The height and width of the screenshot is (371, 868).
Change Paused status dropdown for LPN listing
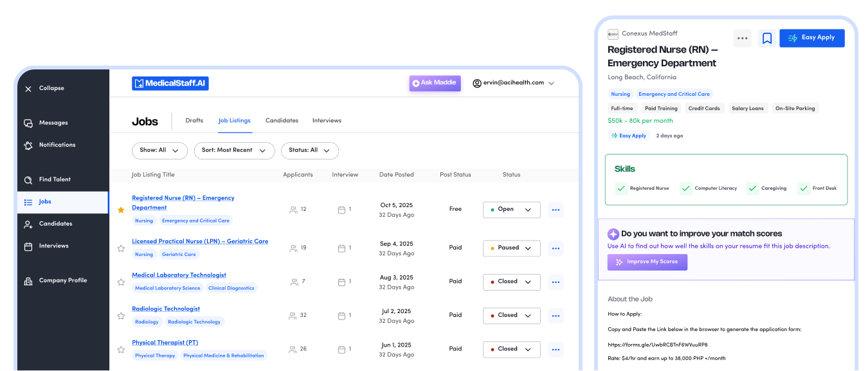click(511, 248)
